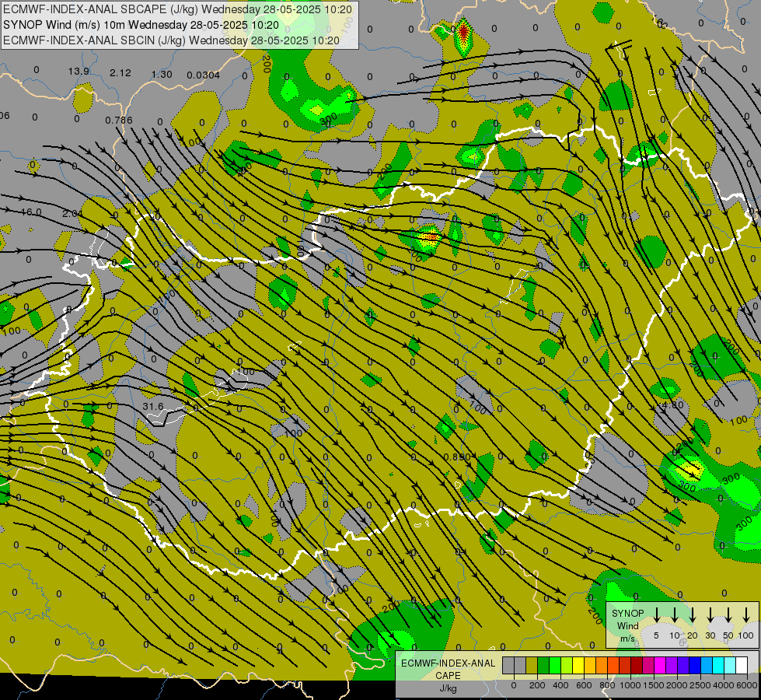The width and height of the screenshot is (761, 700).
Task: Click the 4.80 station value
Action: [673, 404]
